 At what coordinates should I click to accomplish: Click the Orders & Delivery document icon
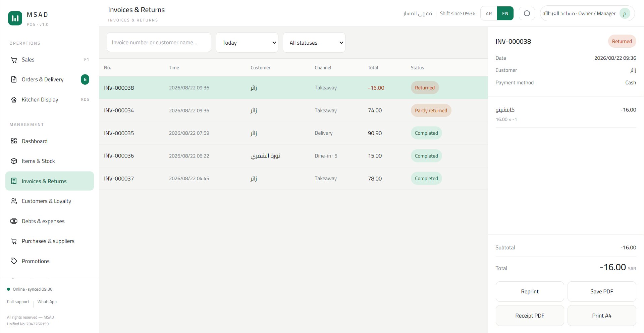(14, 80)
